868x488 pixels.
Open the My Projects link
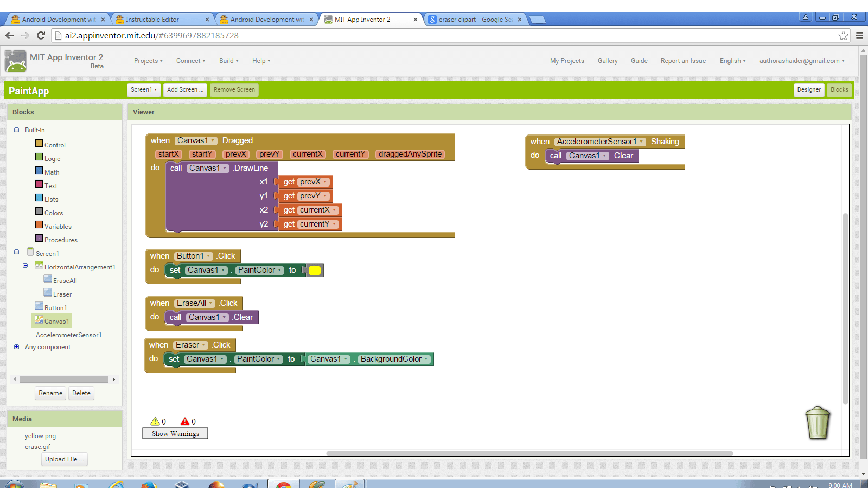click(x=567, y=61)
